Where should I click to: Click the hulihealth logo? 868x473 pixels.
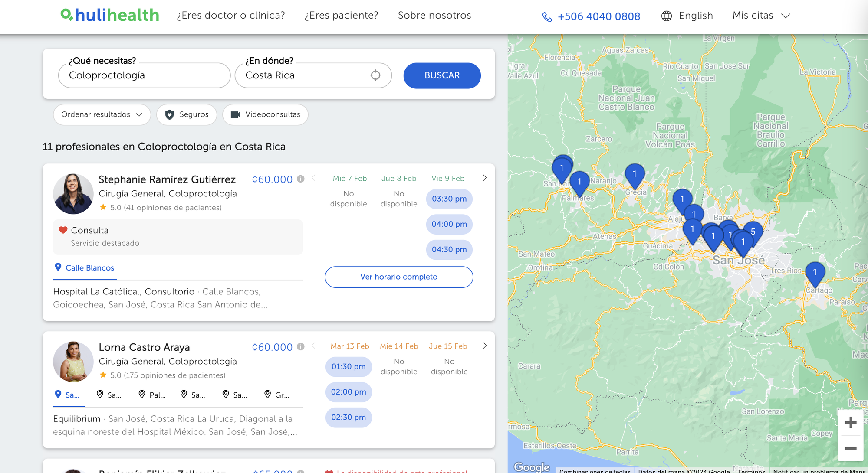point(110,15)
